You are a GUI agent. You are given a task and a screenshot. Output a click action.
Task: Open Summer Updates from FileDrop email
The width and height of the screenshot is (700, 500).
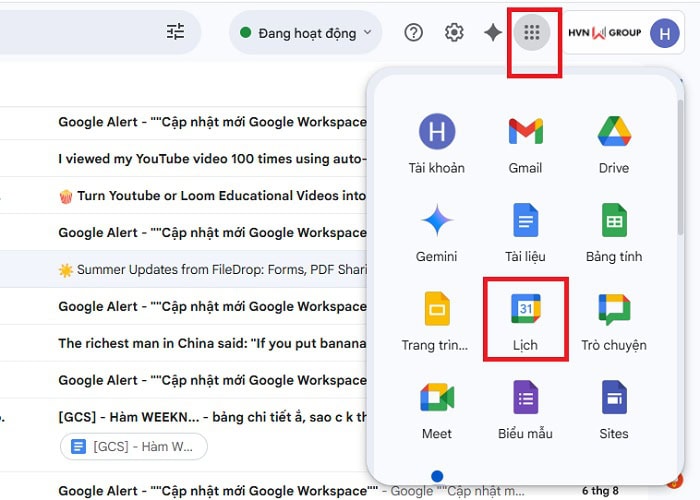210,270
